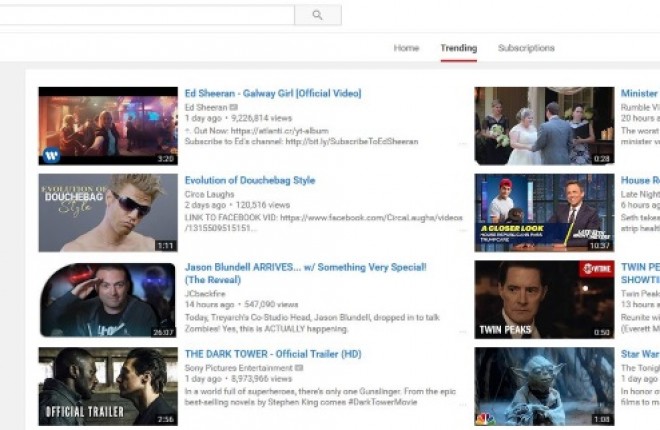Open the Minister video title
Screen dimensions: 660x430
[x=640, y=93]
